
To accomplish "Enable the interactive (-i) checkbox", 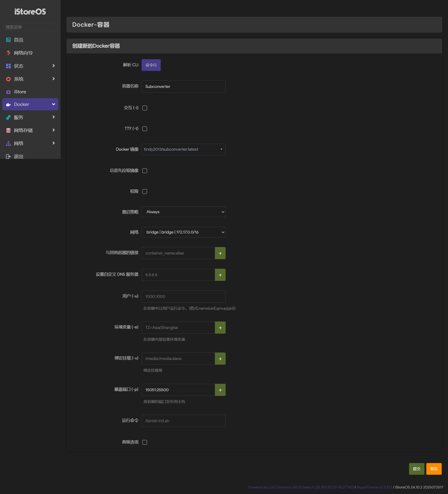I will coord(145,108).
